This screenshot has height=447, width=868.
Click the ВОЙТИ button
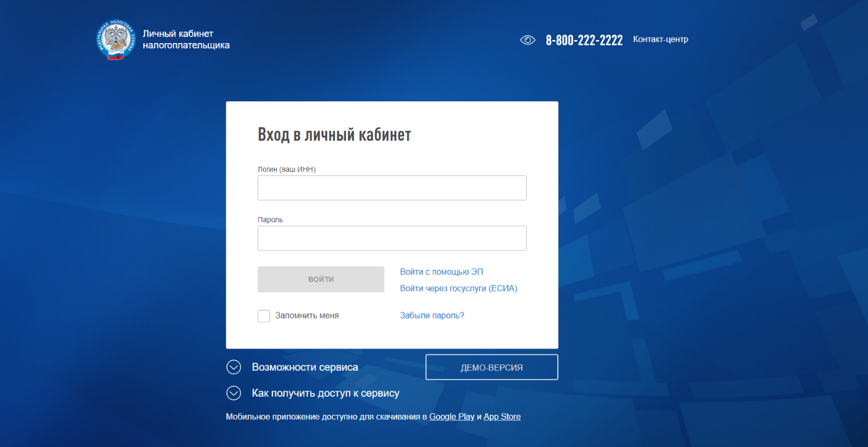tap(321, 280)
